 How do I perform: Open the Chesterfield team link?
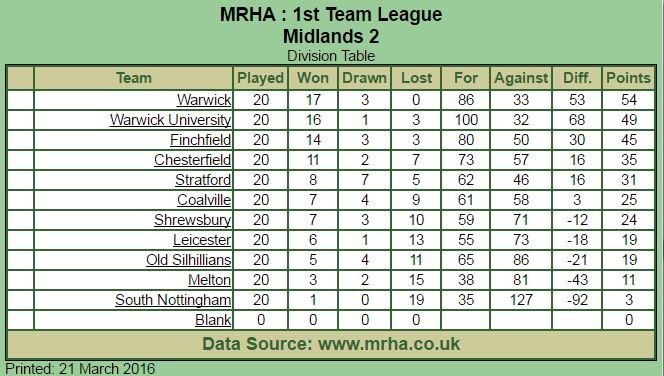click(x=193, y=160)
